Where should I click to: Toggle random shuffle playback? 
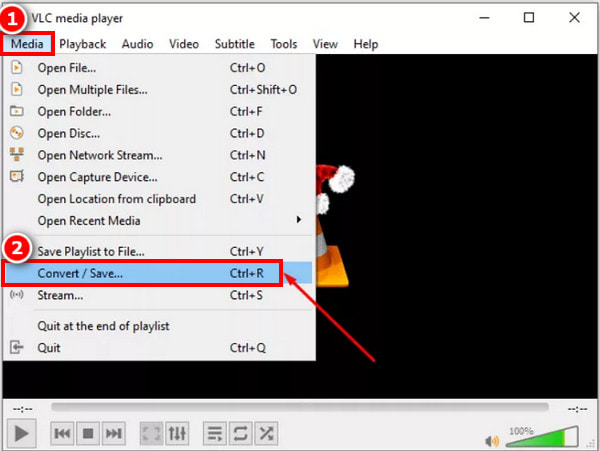pyautogui.click(x=266, y=433)
